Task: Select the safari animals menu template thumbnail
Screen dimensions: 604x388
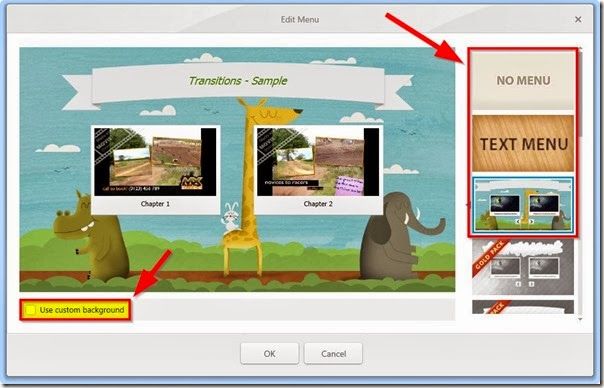Action: (x=523, y=205)
